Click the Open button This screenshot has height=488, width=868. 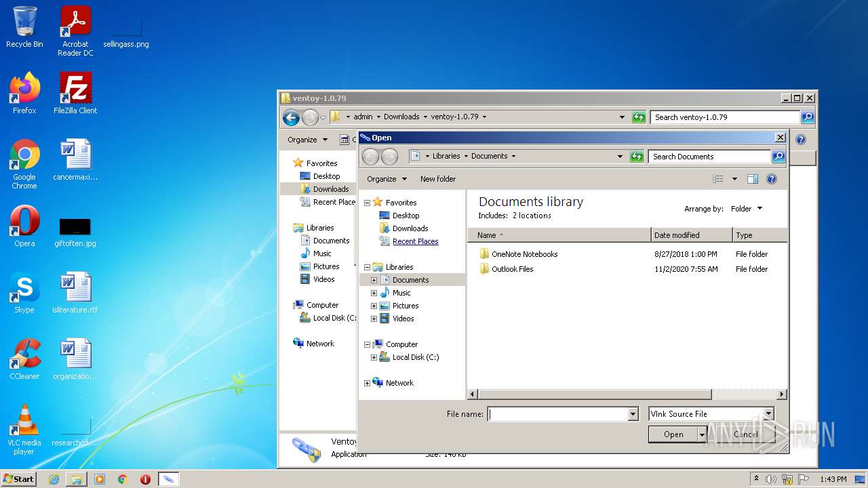click(x=673, y=434)
